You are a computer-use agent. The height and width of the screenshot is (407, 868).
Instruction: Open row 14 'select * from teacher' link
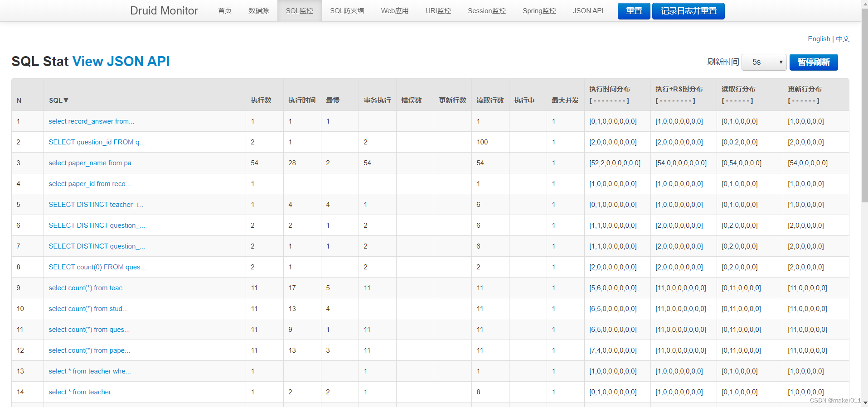(x=80, y=392)
